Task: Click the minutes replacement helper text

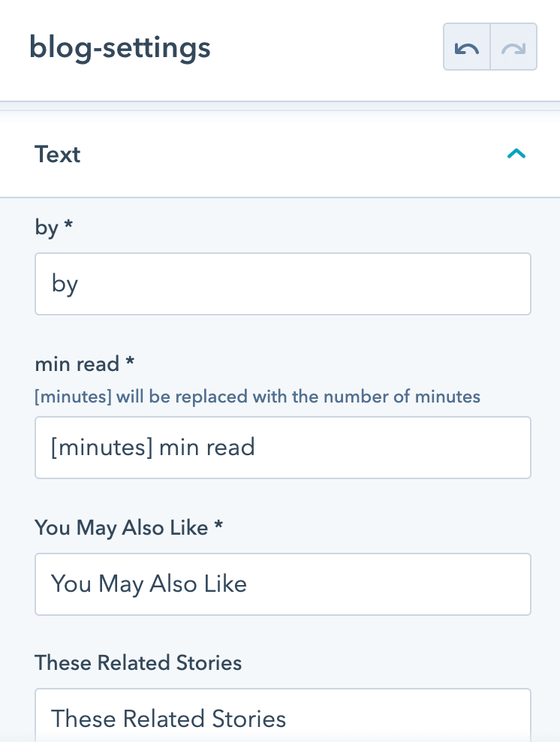Action: point(257,397)
